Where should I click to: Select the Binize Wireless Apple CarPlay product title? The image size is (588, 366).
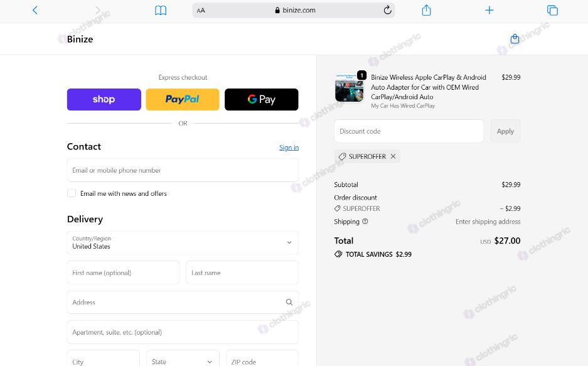[429, 87]
